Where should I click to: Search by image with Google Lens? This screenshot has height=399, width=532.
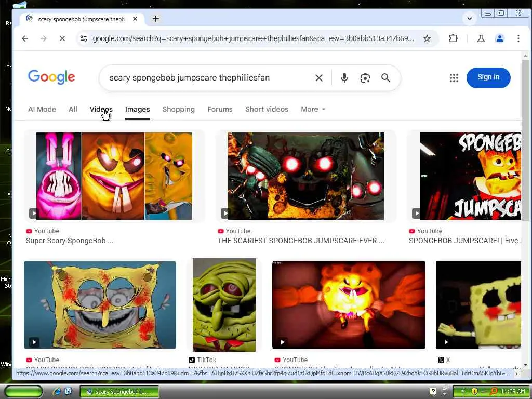365,78
